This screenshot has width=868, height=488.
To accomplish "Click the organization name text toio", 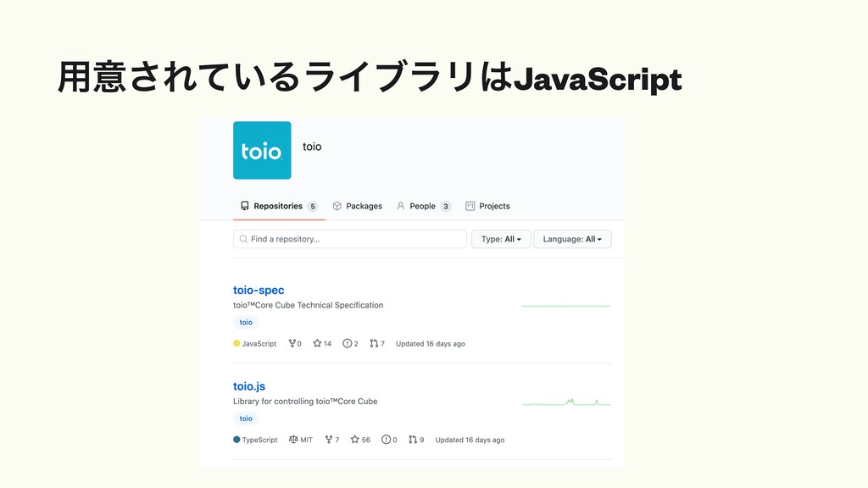I will point(312,147).
